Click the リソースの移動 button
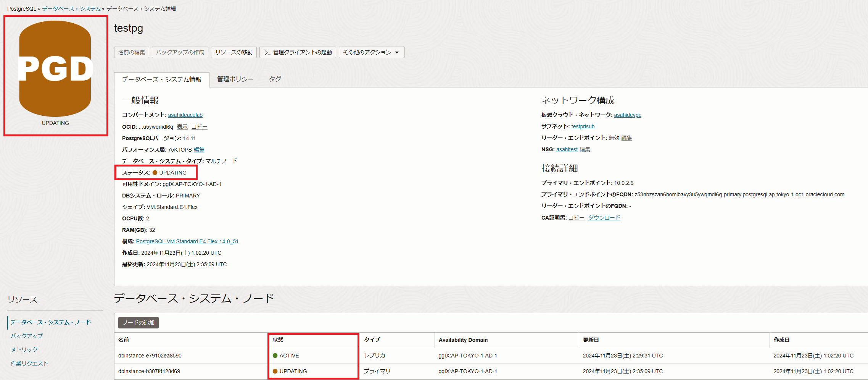 (234, 52)
